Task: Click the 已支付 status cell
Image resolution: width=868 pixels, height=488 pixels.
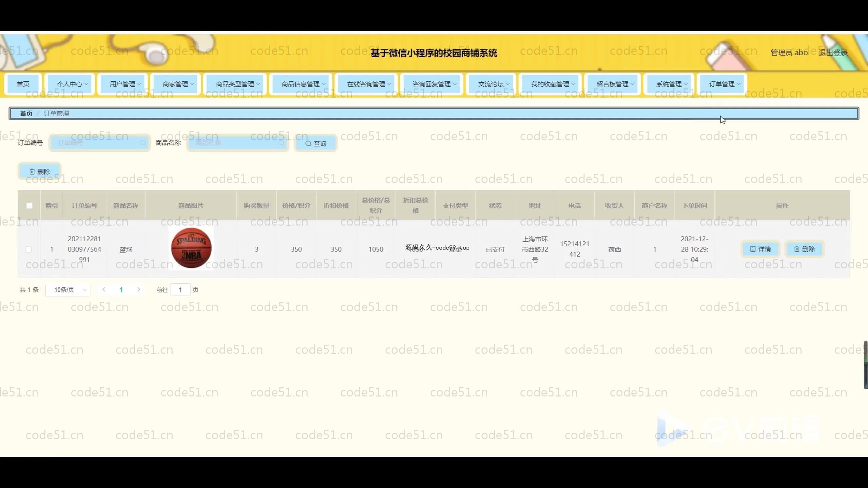Action: (495, 249)
